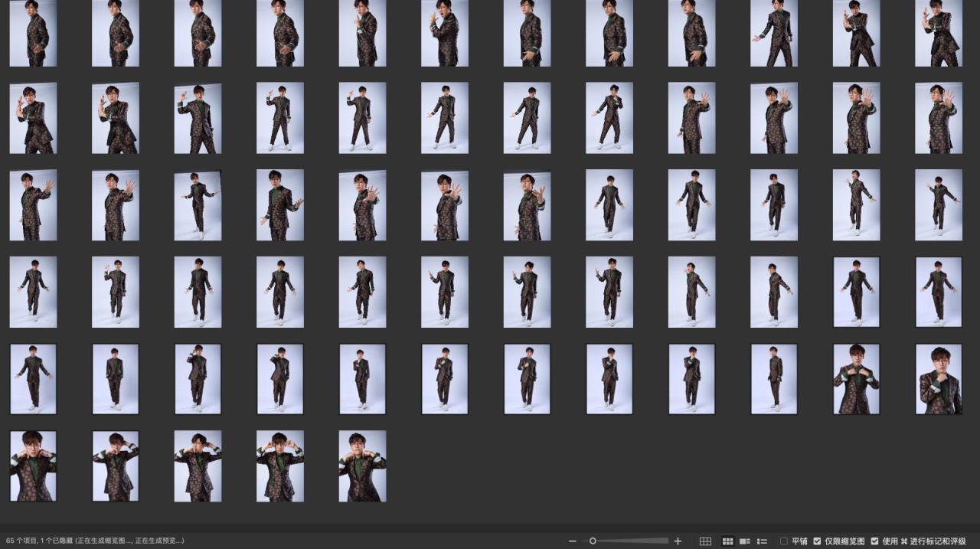
Task: Switch to details view icon
Action: pos(744,541)
